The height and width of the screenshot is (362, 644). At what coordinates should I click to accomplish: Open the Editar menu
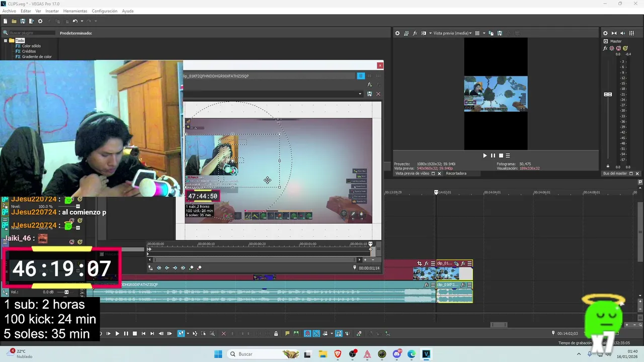click(26, 11)
